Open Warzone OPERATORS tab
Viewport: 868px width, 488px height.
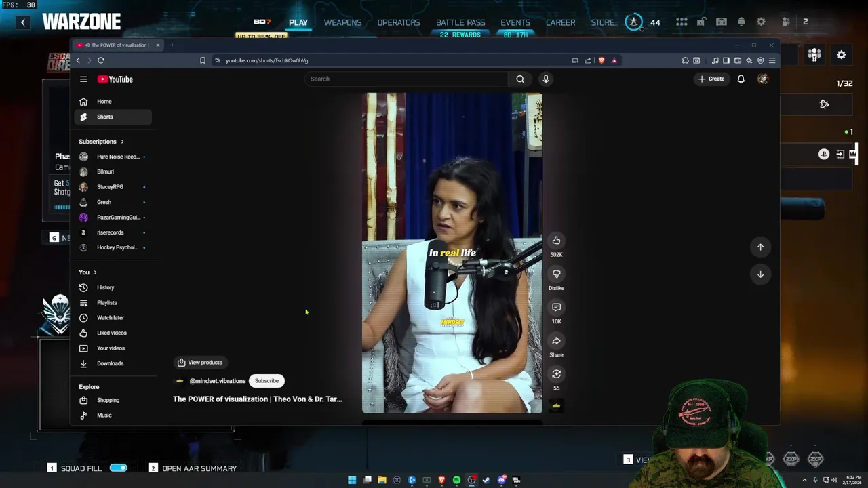(399, 22)
